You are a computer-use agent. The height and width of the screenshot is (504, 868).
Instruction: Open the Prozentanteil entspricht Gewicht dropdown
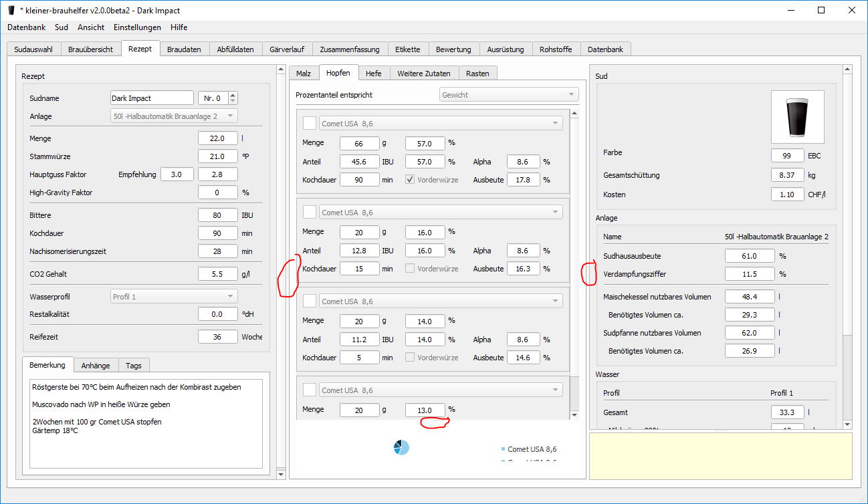coord(508,95)
